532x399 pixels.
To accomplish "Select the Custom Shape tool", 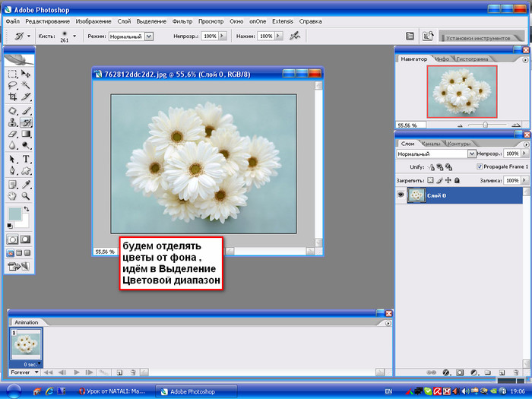I will [x=26, y=170].
